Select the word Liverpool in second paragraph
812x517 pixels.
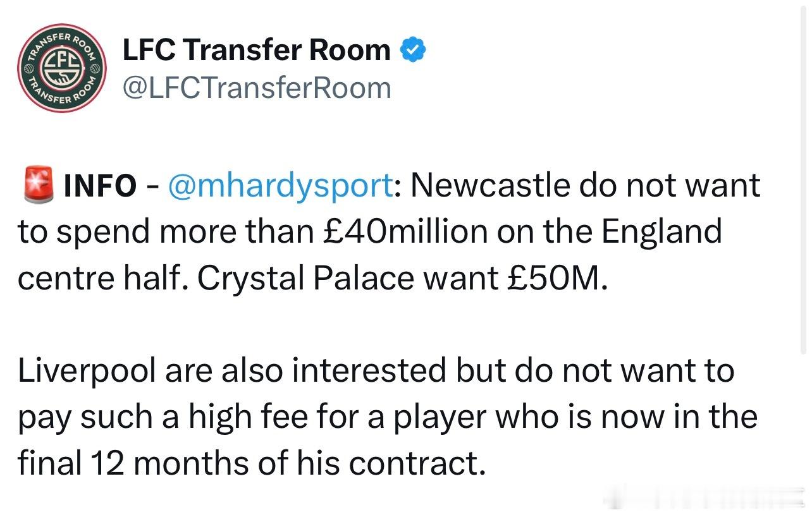coord(87,372)
